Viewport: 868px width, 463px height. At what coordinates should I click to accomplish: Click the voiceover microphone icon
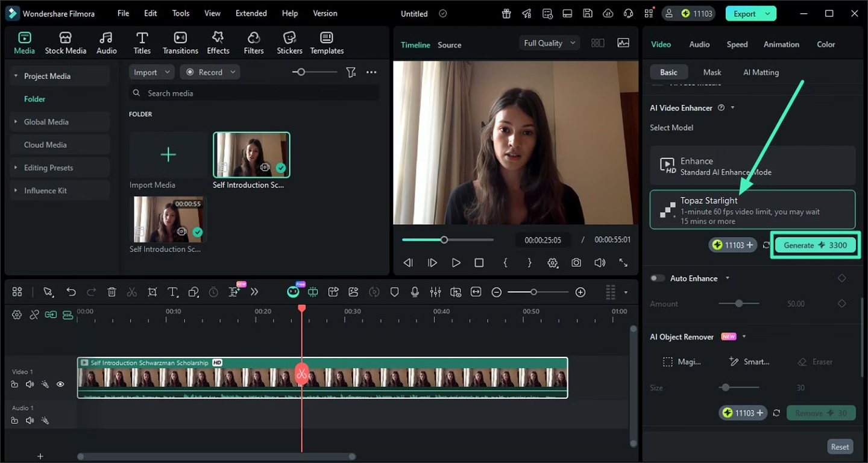(415, 292)
